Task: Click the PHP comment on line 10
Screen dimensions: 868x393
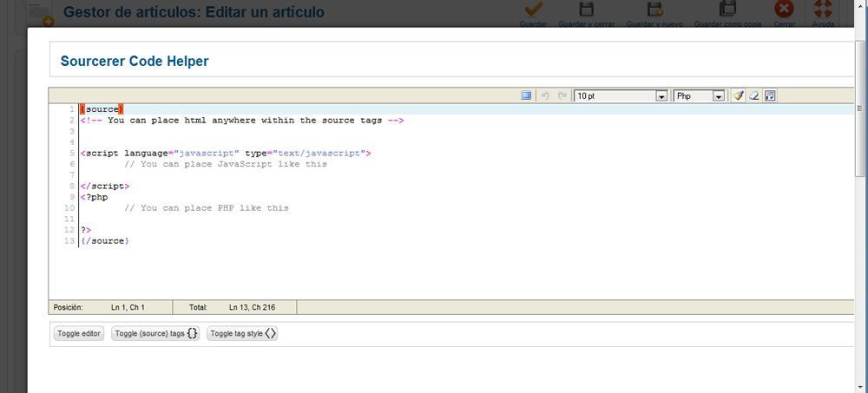Action: [207, 208]
